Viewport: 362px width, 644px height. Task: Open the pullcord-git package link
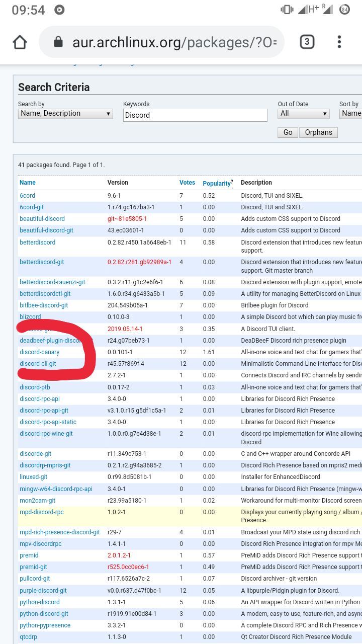35,579
